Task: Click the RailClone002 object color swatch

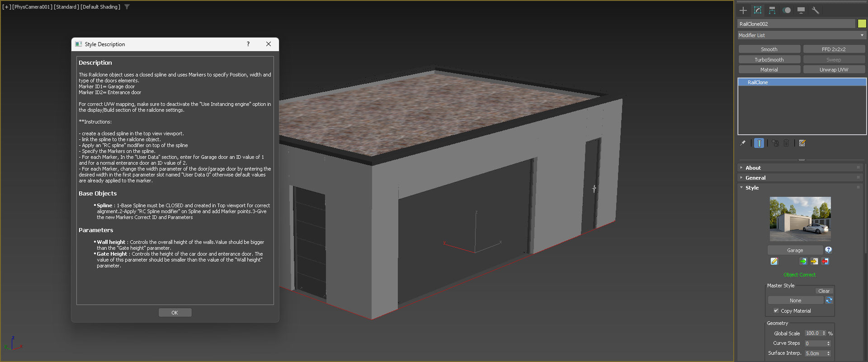Action: [x=862, y=24]
